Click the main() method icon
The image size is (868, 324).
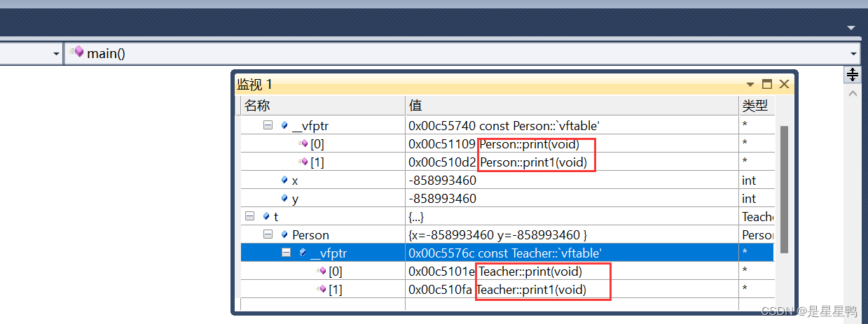pos(76,52)
